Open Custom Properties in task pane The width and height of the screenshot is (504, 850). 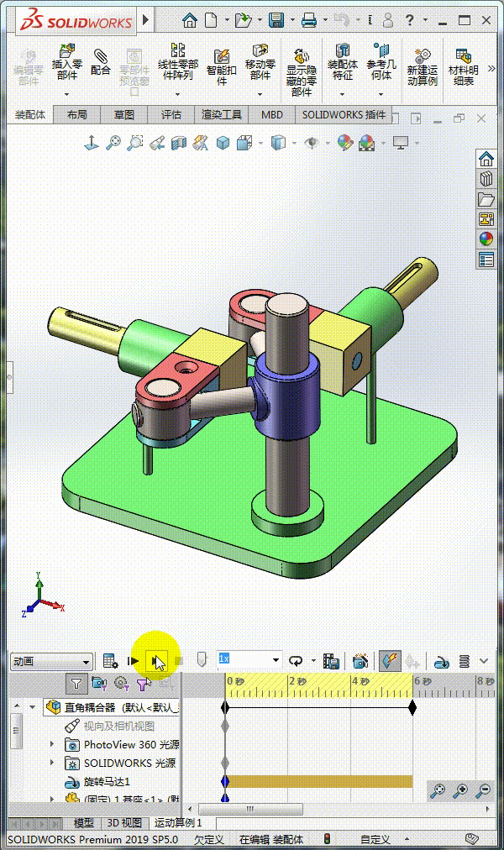[x=486, y=260]
